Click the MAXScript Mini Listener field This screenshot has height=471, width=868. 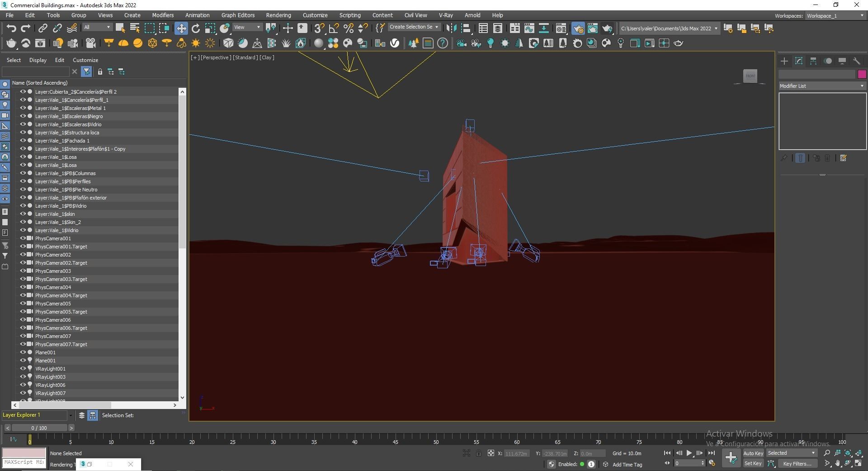(x=24, y=462)
